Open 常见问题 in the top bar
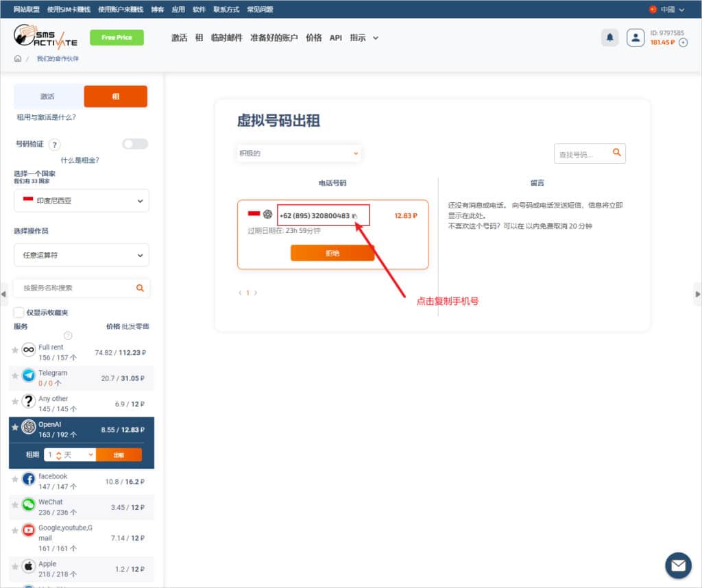The width and height of the screenshot is (702, 588). (x=260, y=10)
